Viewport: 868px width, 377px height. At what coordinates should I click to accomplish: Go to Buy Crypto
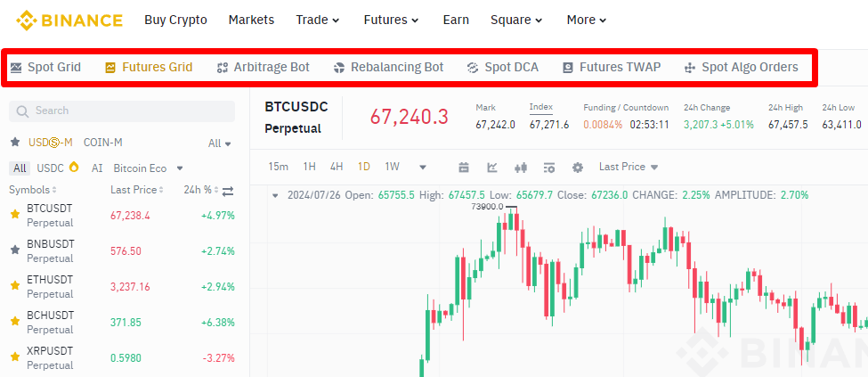(x=175, y=20)
